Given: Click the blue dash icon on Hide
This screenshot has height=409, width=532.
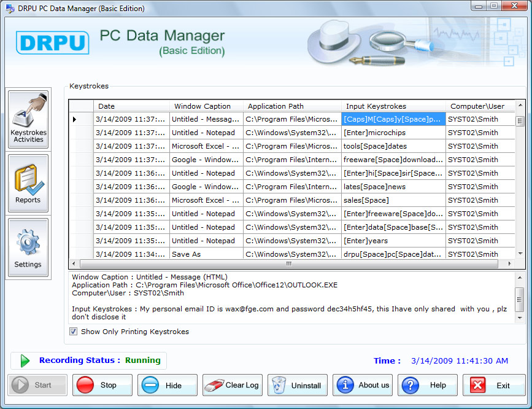Looking at the screenshot, I should 150,385.
